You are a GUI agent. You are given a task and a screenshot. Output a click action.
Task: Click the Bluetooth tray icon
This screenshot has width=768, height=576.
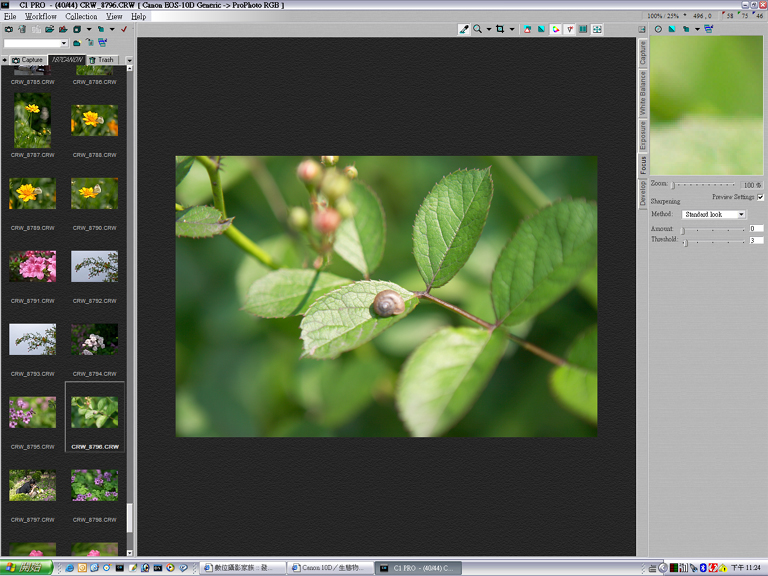tap(703, 568)
